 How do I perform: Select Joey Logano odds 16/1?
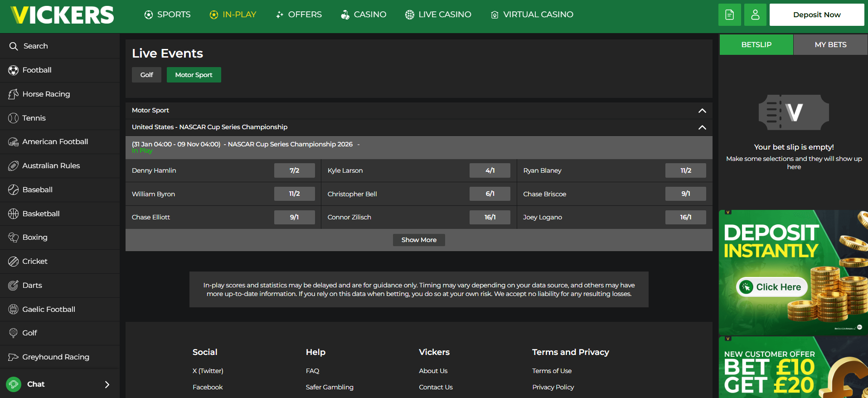click(686, 217)
